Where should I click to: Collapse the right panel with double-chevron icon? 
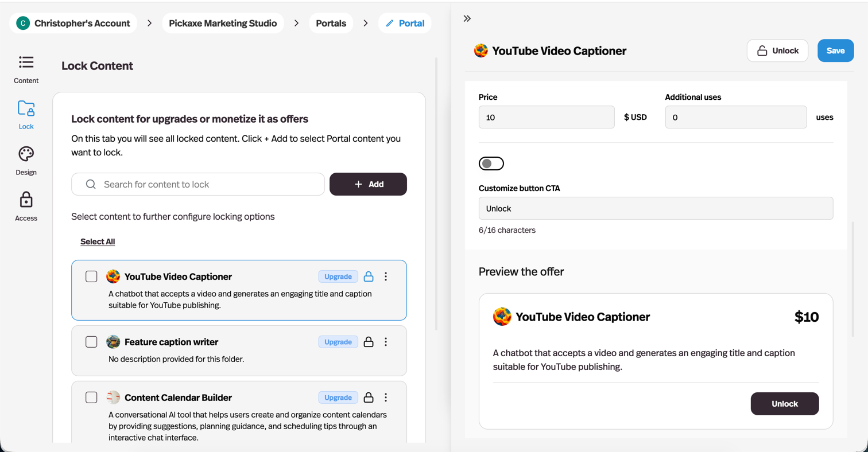pos(467,18)
